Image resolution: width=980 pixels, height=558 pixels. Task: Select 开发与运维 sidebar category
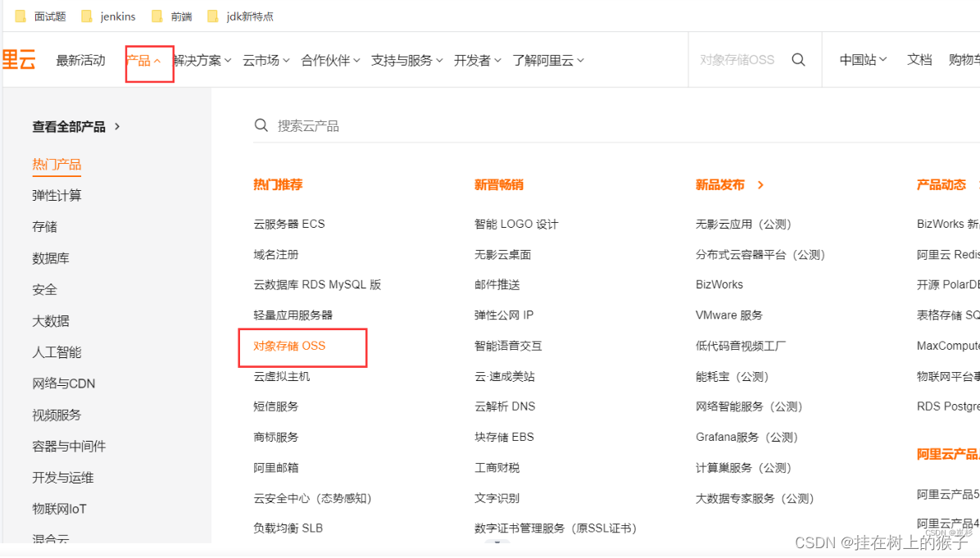(63, 478)
